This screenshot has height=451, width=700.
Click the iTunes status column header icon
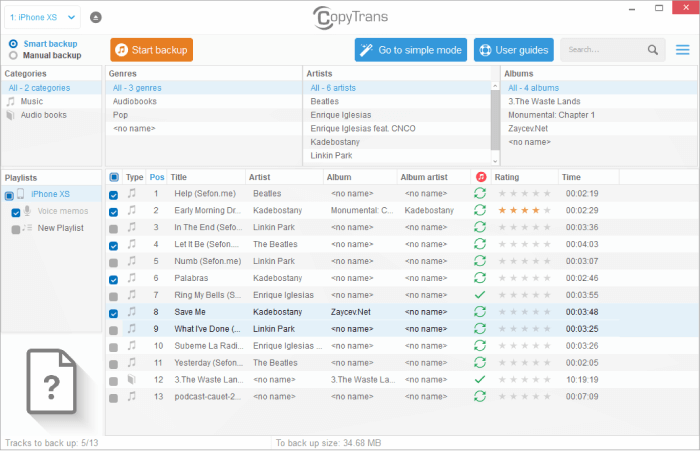click(481, 177)
